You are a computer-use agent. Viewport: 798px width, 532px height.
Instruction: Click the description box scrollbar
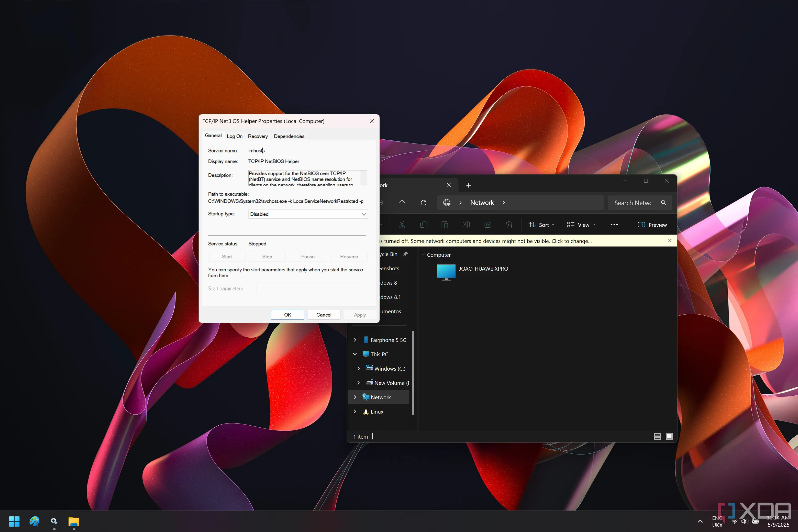tap(363, 178)
